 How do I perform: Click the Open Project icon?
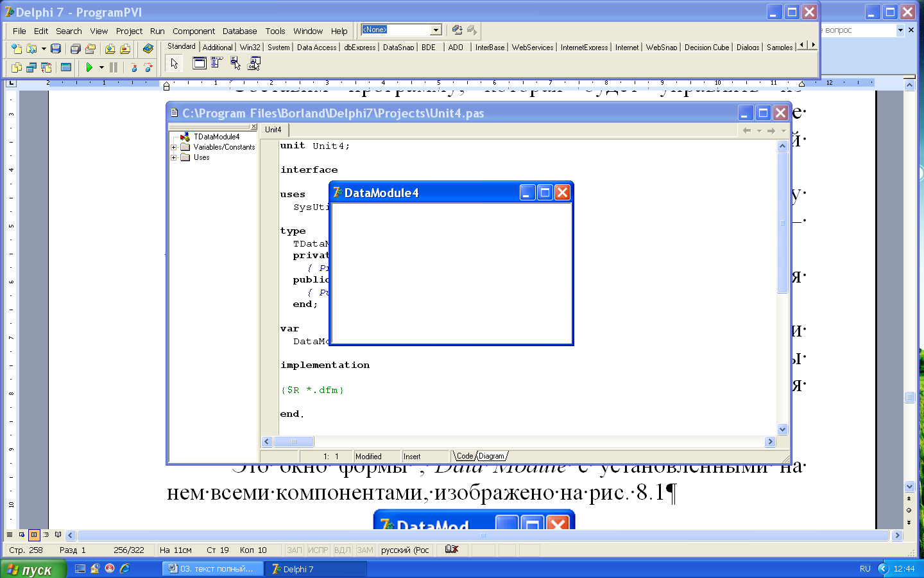(90, 49)
